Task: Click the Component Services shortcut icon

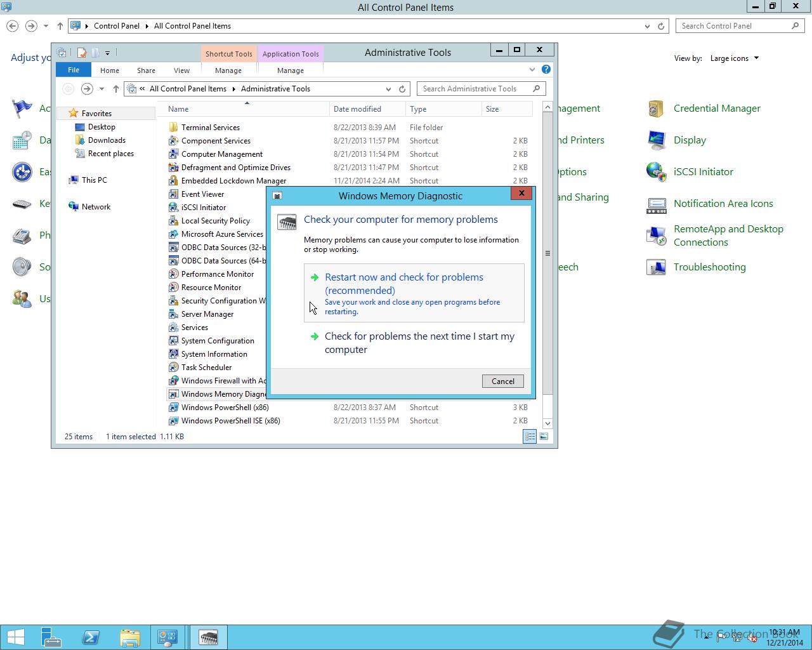Action: (x=173, y=141)
